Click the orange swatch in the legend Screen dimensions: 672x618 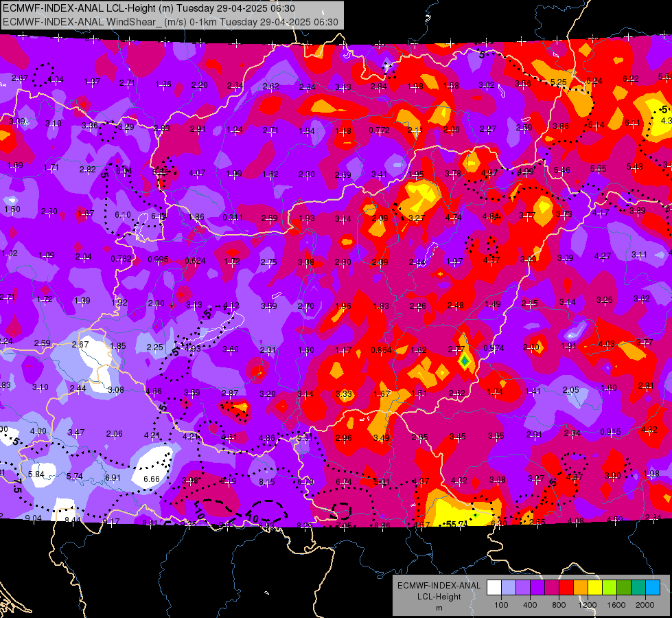(581, 587)
